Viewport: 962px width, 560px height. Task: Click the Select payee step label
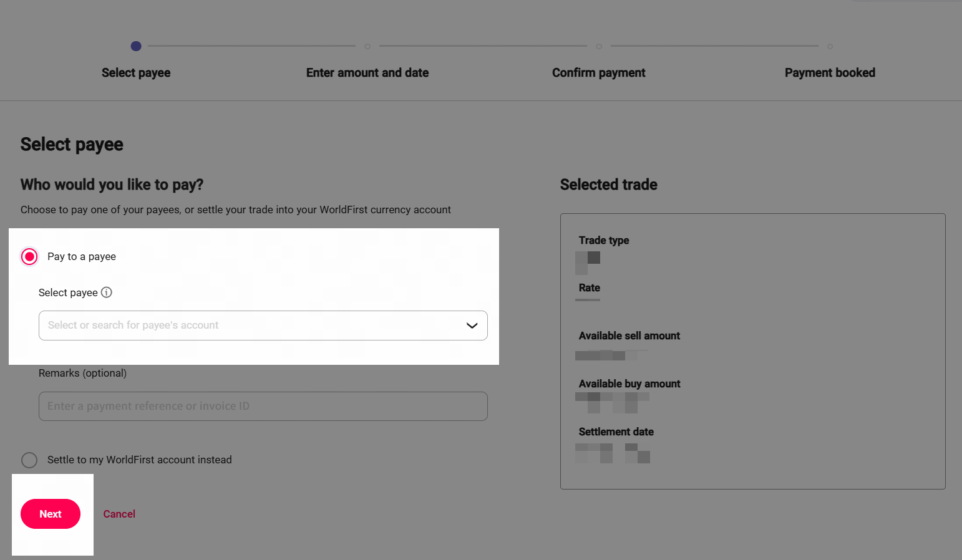click(x=136, y=73)
